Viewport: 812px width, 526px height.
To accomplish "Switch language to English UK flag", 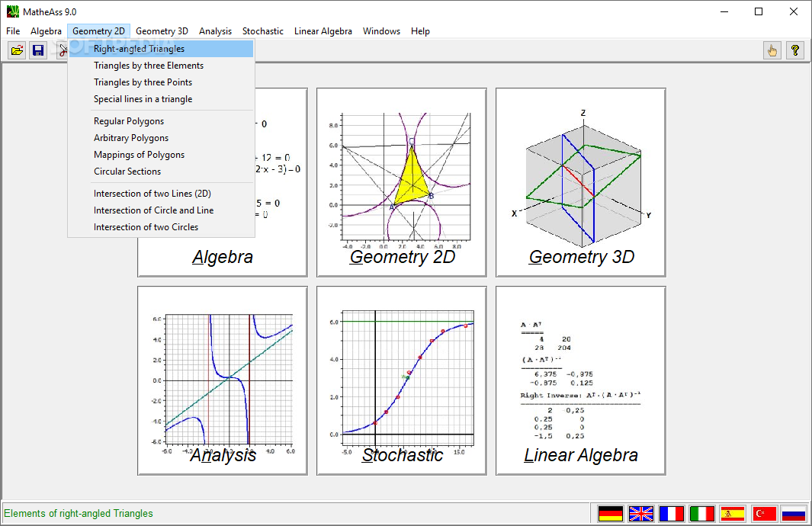I will (x=641, y=514).
